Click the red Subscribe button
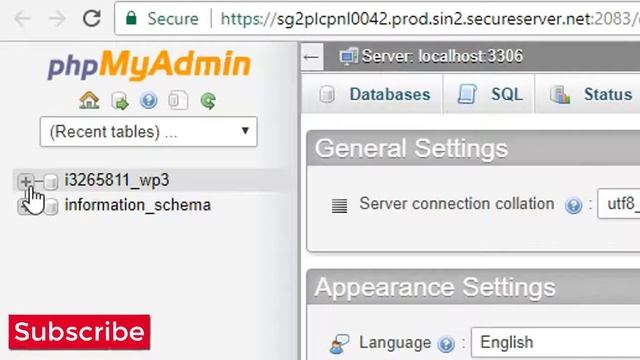Screen dimensions: 640x360 [79, 332]
